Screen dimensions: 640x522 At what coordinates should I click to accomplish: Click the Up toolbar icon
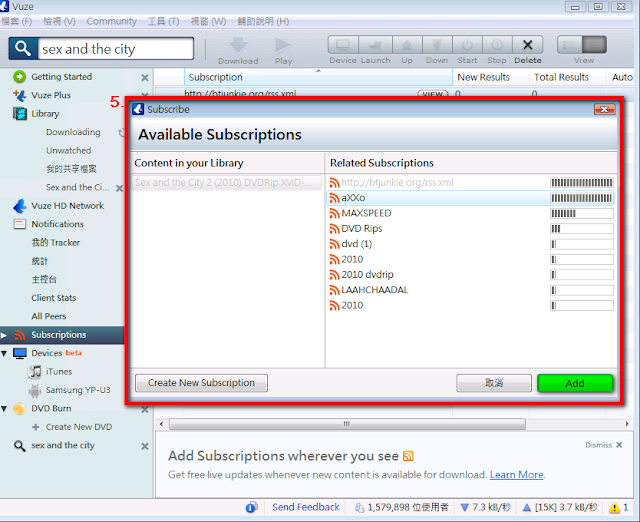click(x=407, y=44)
